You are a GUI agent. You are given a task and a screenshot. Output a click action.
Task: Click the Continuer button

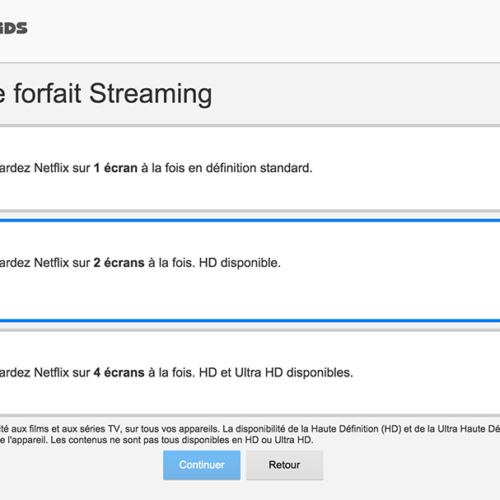tap(202, 465)
